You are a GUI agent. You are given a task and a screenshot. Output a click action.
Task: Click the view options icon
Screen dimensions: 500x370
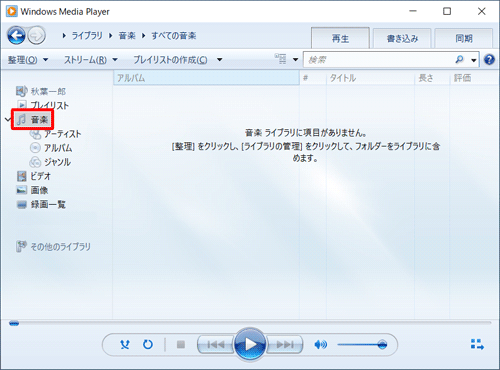(281, 59)
